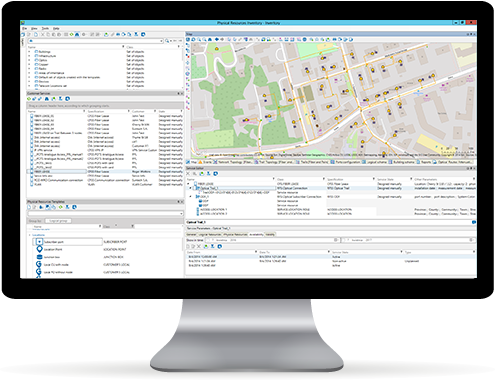Toggle checkbox next to VLAN service row
The width and height of the screenshot is (495, 380).
tap(31, 184)
